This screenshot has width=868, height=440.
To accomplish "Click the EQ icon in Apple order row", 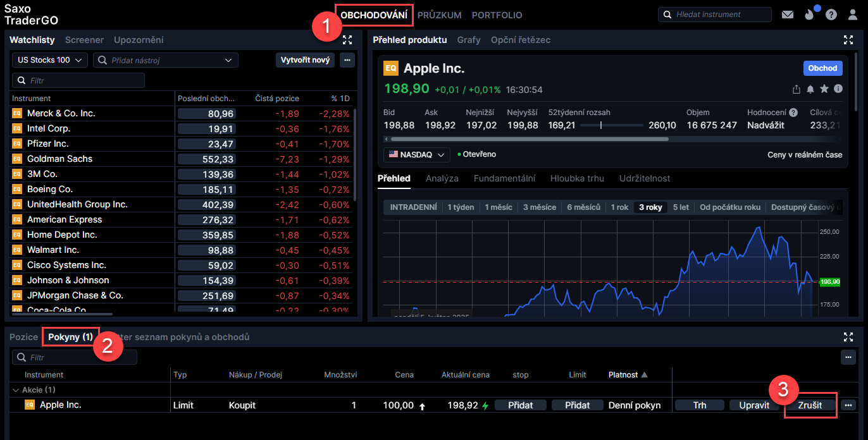I will click(x=30, y=405).
